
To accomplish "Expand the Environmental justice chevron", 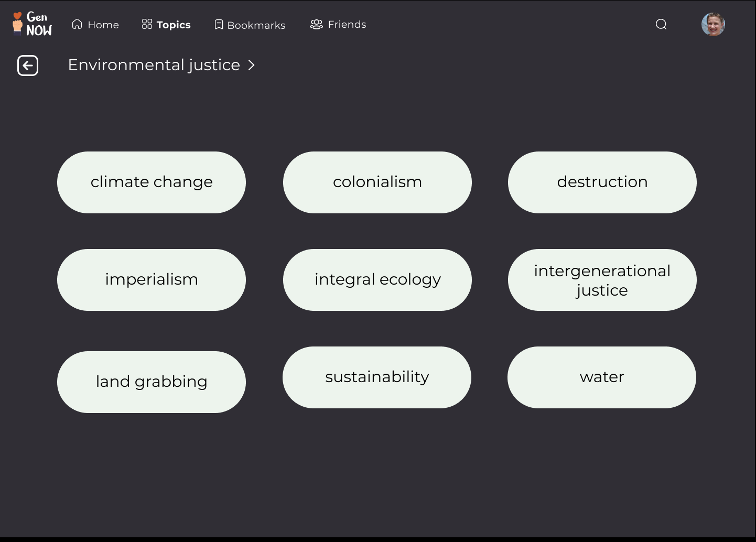I will coord(252,65).
